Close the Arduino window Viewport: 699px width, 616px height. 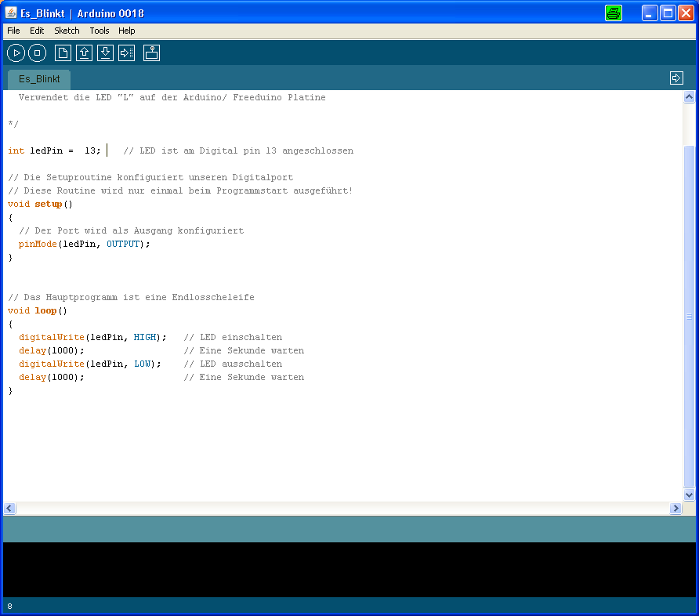click(686, 13)
